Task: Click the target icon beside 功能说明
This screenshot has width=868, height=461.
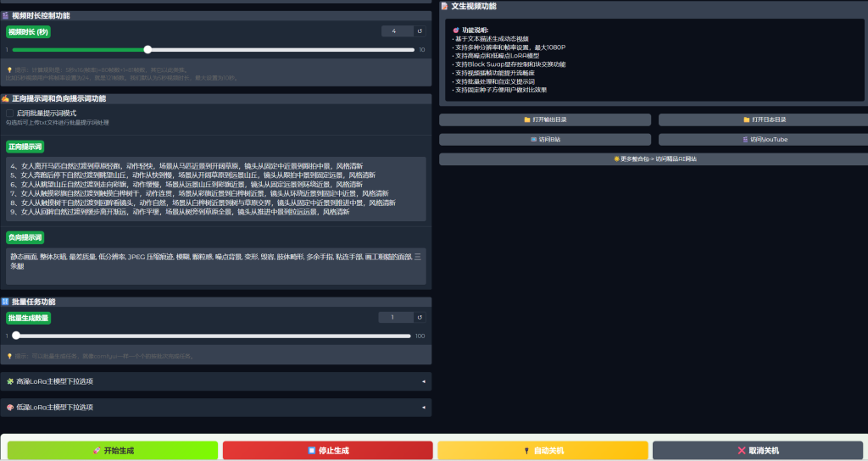Action: pos(456,31)
